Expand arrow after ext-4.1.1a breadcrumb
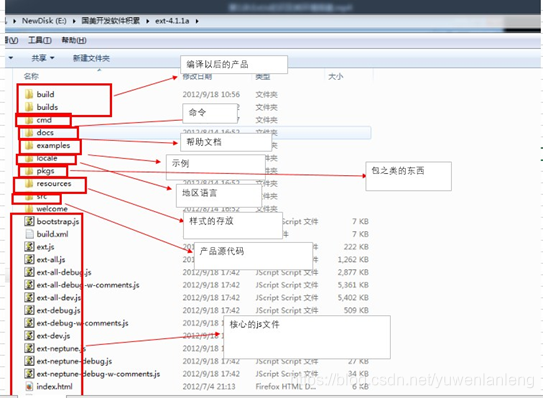 pyautogui.click(x=197, y=21)
